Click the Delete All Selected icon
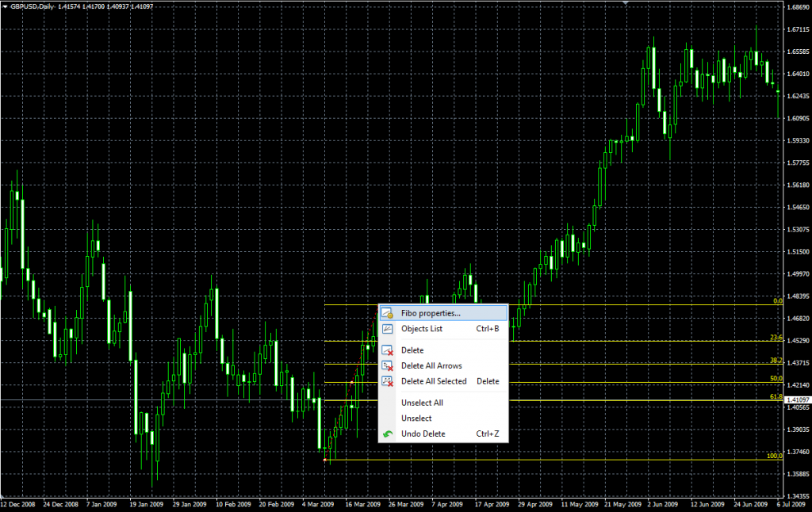This screenshot has height=512, width=812. coord(387,381)
